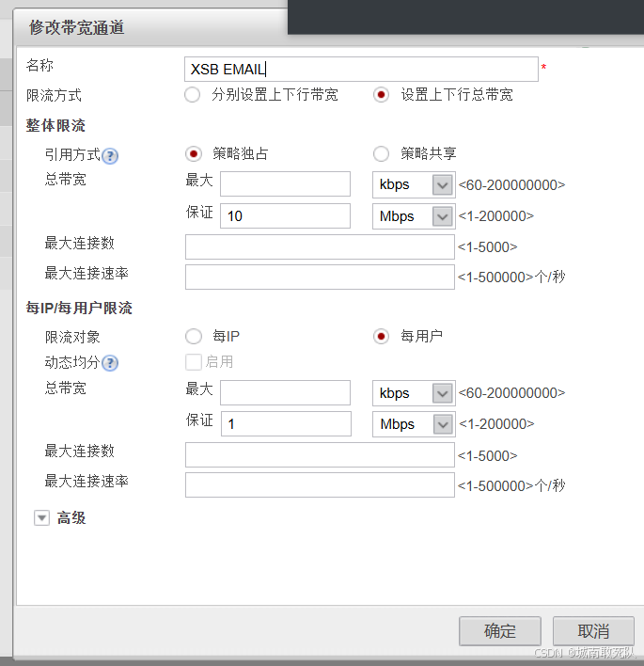Open help icon next to 动态均分

(110, 363)
